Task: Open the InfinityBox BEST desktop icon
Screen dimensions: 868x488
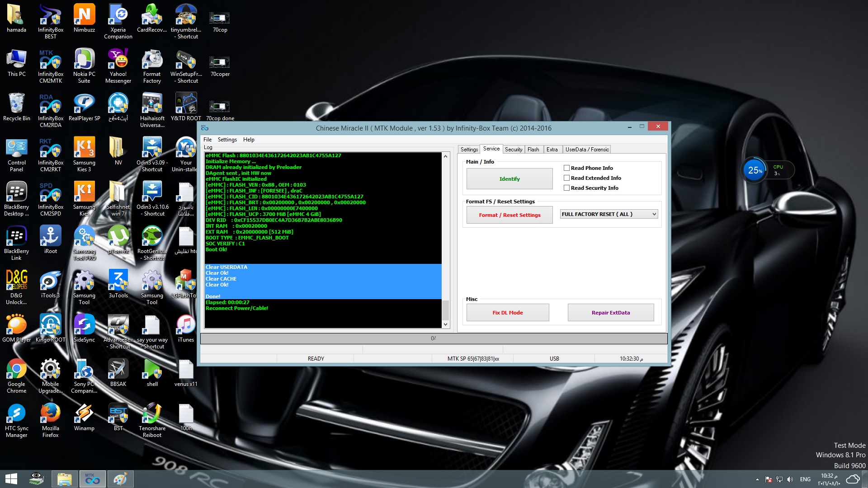Action: pyautogui.click(x=51, y=21)
